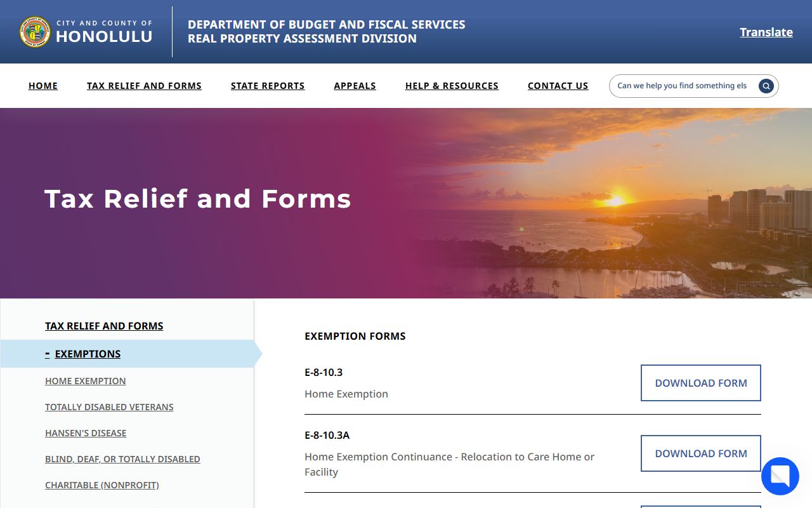Focus the site search field
Screen dimensions: 812x508
685,86
